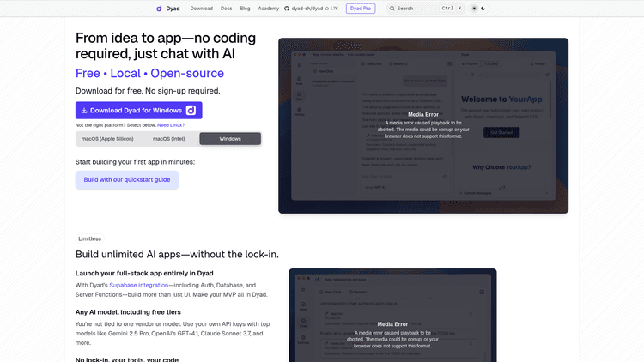Go to the Blog page
The image size is (644, 362).
point(245,9)
